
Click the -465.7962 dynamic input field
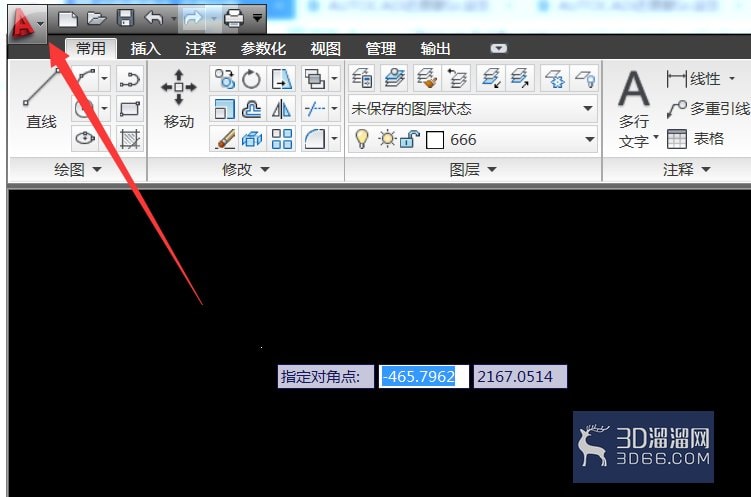pyautogui.click(x=423, y=376)
